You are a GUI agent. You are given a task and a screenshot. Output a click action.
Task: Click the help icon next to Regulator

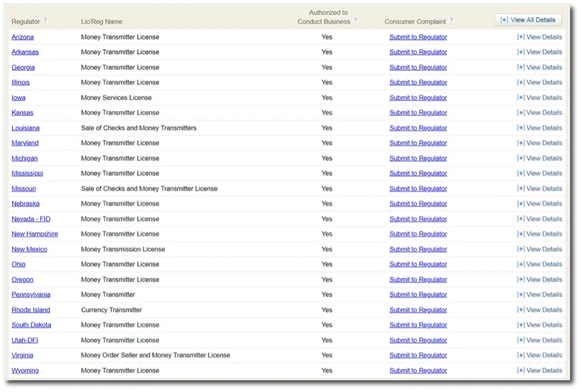pyautogui.click(x=45, y=21)
